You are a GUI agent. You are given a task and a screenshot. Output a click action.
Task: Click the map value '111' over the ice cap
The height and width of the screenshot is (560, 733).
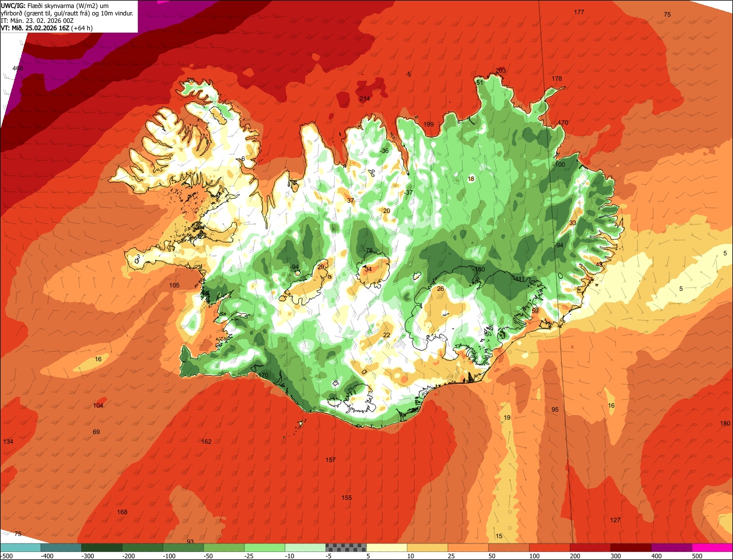[x=520, y=279]
